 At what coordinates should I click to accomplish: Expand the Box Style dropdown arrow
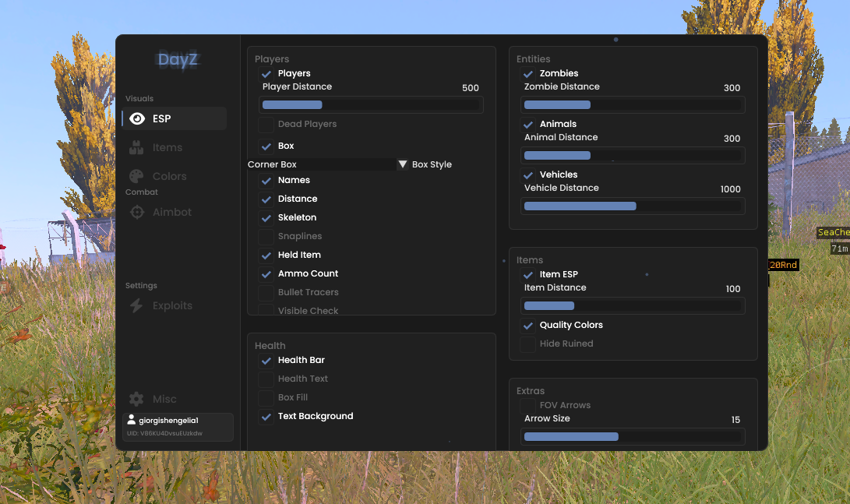point(403,164)
